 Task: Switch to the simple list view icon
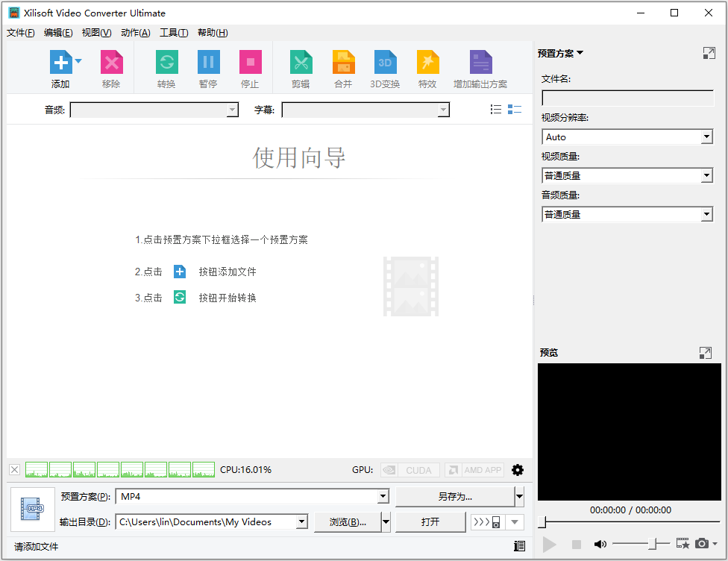pos(496,109)
